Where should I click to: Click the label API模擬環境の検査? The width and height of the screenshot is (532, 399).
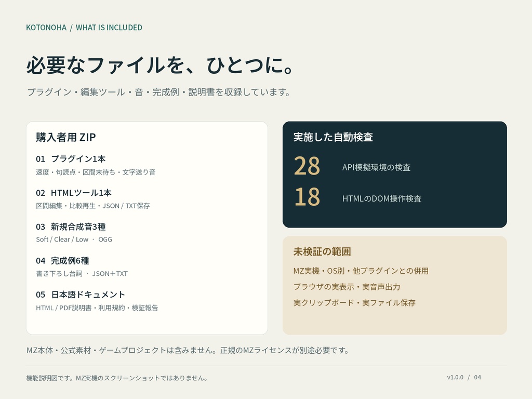(376, 167)
